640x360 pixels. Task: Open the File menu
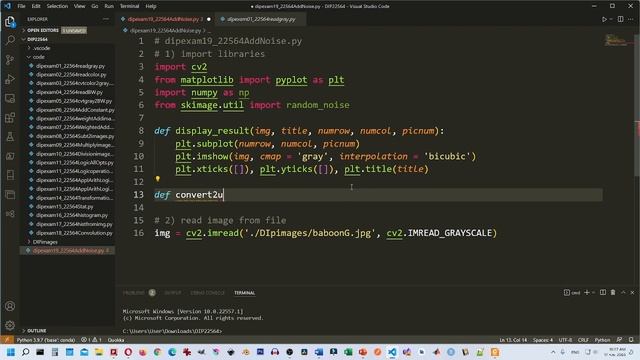21,6
